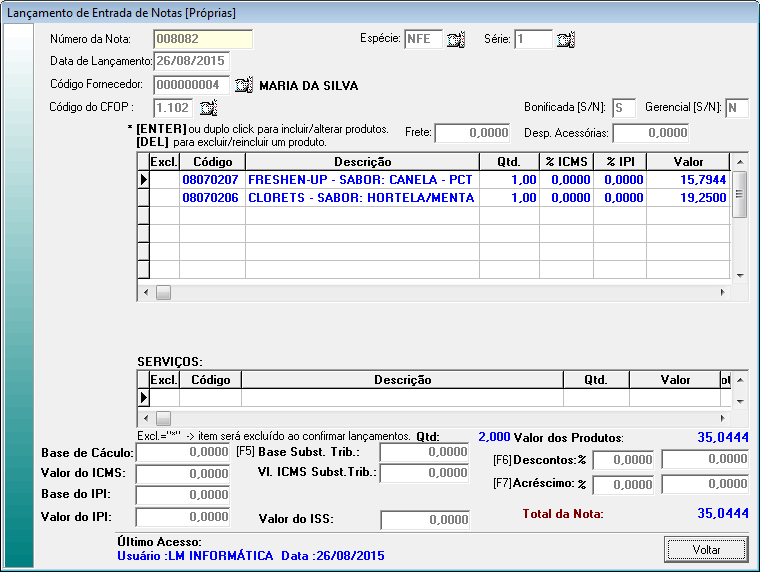
Task: Open supplier search icon beside Código Fornecedor
Action: click(245, 85)
